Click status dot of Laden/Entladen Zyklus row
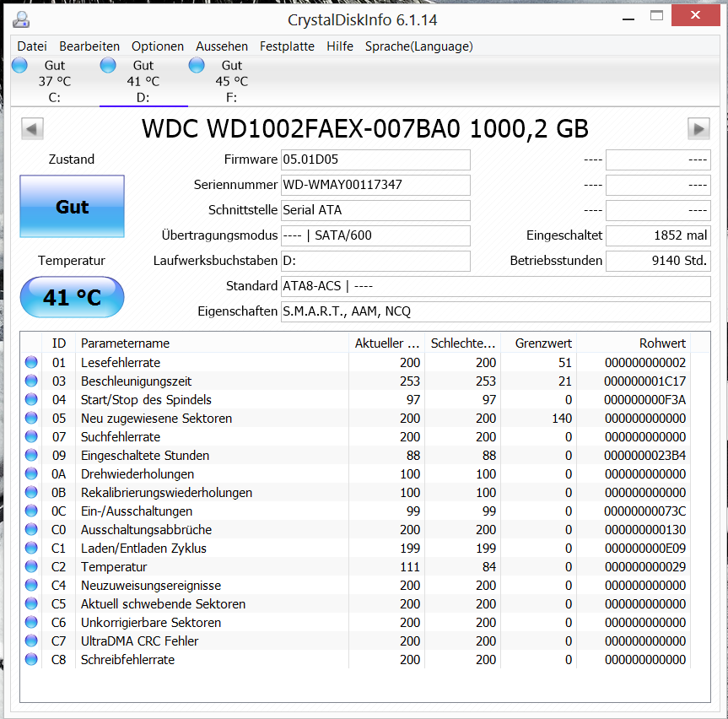The height and width of the screenshot is (719, 728). tap(31, 548)
